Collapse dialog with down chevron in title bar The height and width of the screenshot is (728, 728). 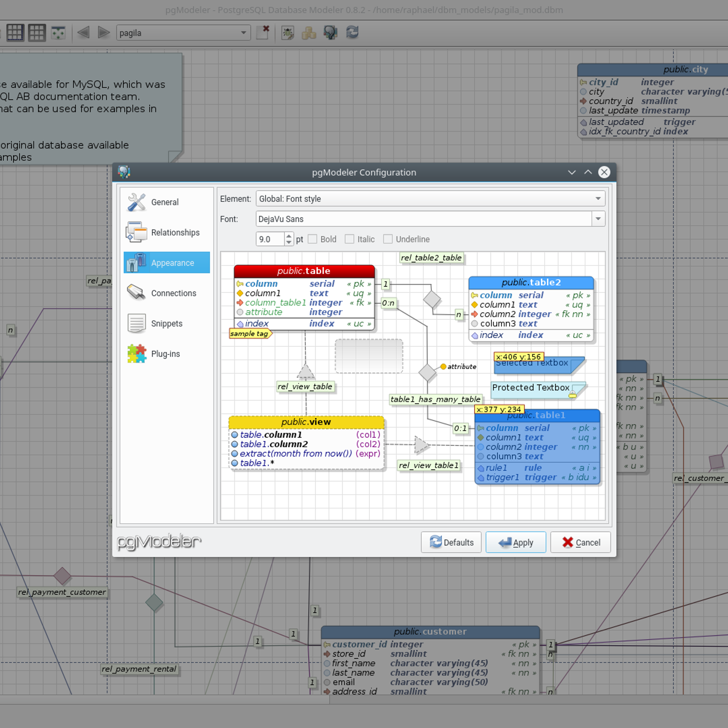(572, 172)
